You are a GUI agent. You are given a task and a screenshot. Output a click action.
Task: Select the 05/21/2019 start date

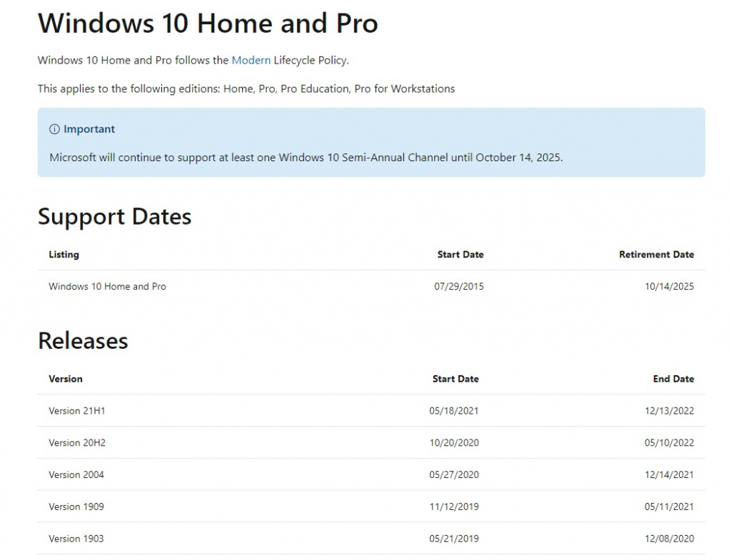(454, 539)
